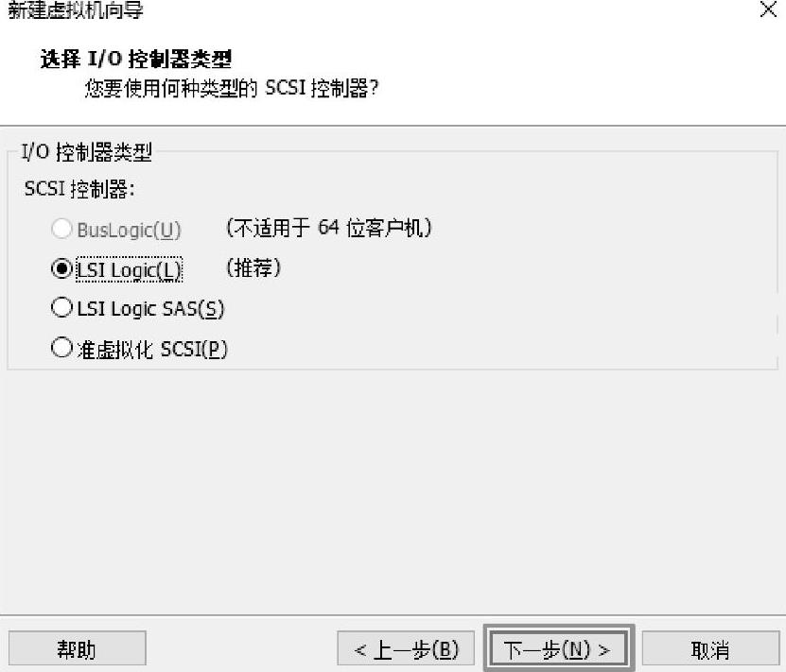Click the 您要使用何种类型的 SCSI 控制器? subtitle

(232, 88)
